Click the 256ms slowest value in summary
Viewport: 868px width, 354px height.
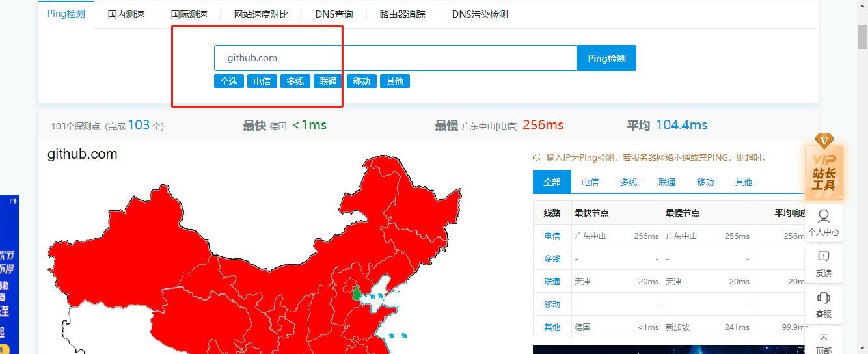click(x=543, y=125)
